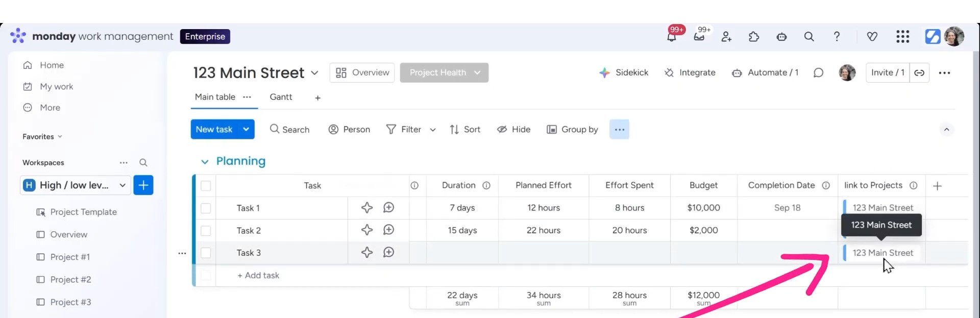The width and height of the screenshot is (980, 318).
Task: Click the blue color bar on Task 3 link
Action: [845, 253]
